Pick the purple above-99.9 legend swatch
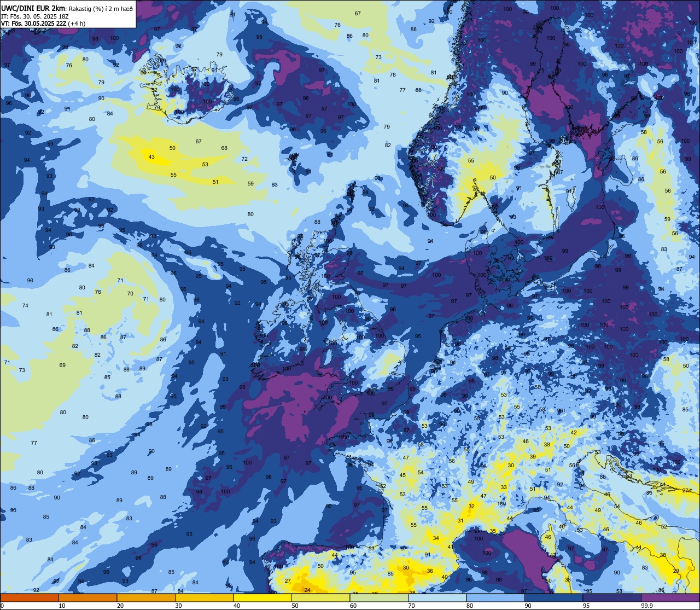Viewport: 700px width, 610px height. tap(670, 597)
